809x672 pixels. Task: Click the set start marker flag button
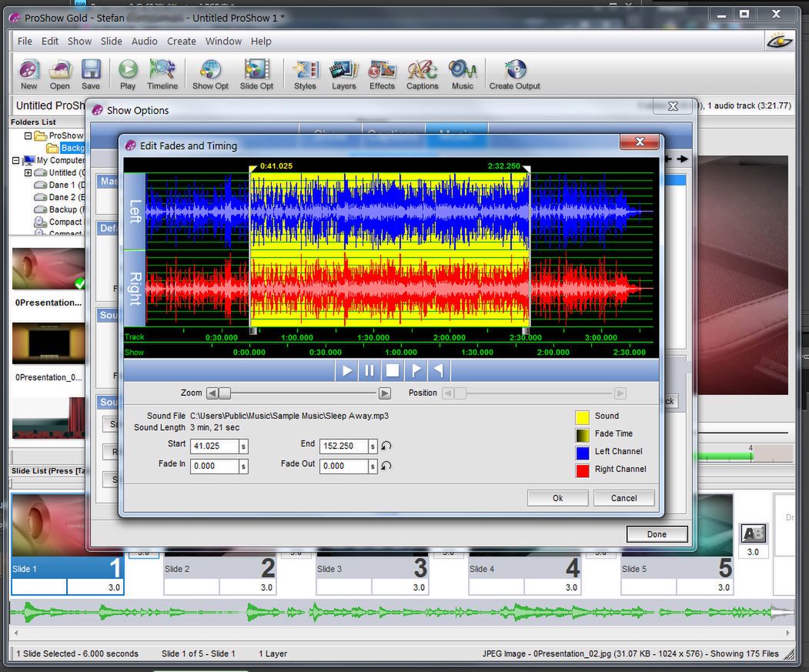point(416,370)
